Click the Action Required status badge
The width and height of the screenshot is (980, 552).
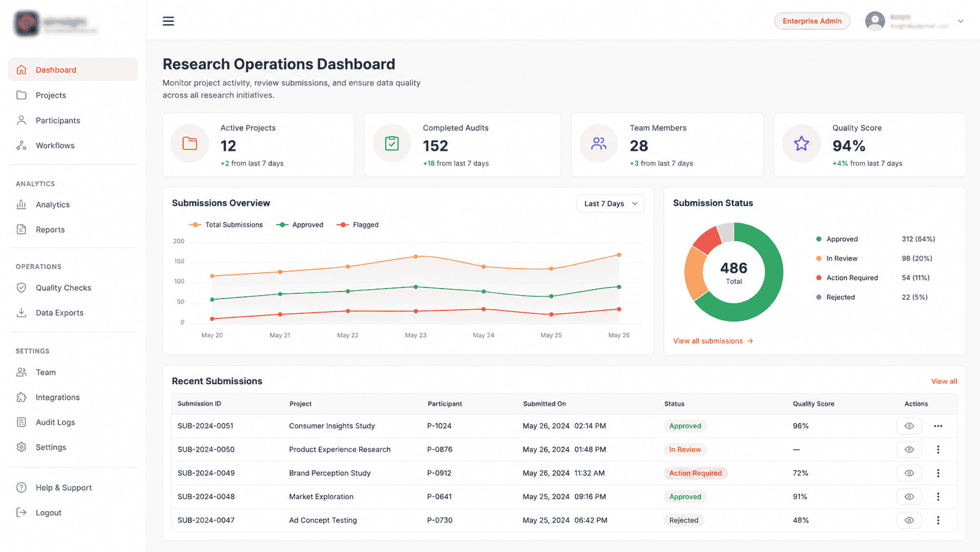coord(695,473)
